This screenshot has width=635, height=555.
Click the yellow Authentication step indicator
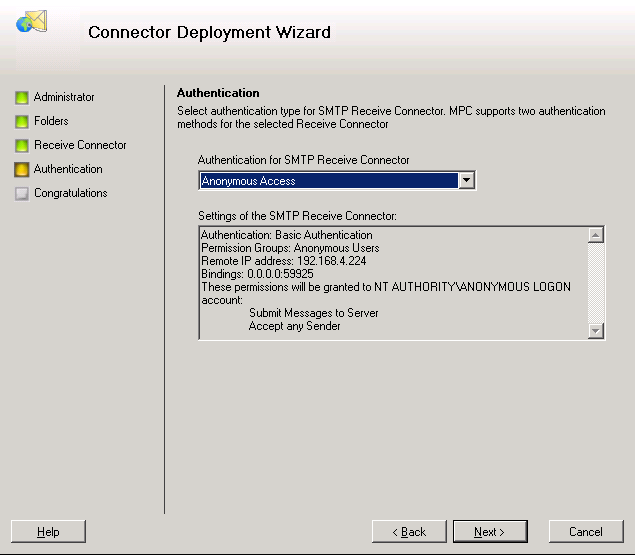click(x=22, y=170)
